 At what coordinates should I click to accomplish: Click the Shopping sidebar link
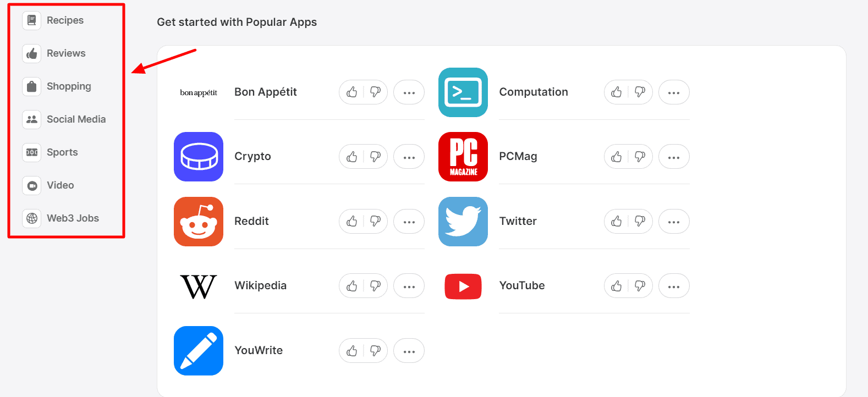tap(69, 86)
